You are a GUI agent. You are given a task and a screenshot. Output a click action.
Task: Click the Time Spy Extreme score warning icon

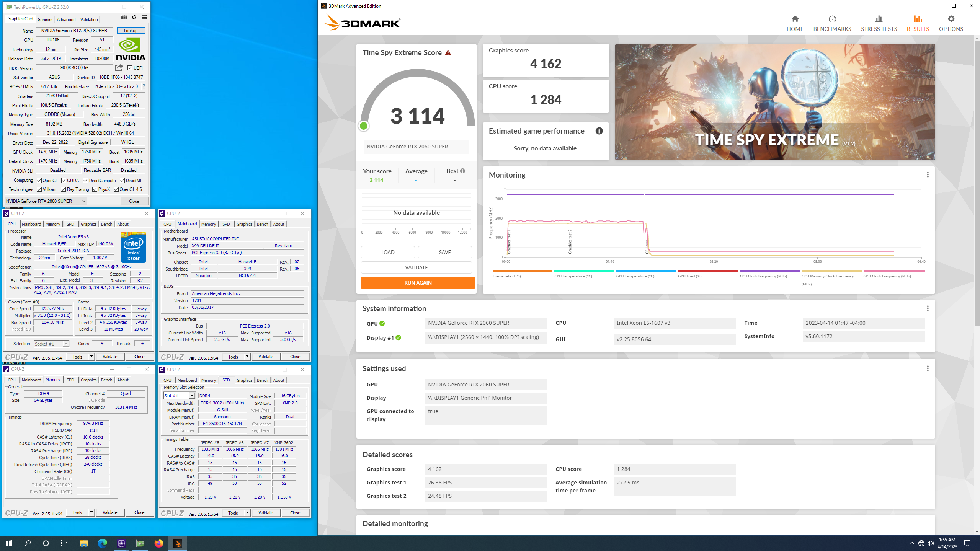(x=448, y=52)
